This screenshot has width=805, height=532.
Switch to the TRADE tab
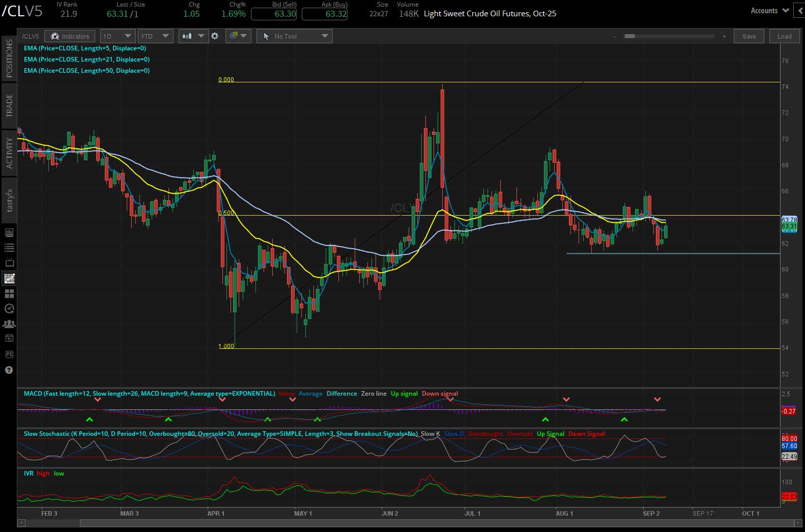point(9,106)
